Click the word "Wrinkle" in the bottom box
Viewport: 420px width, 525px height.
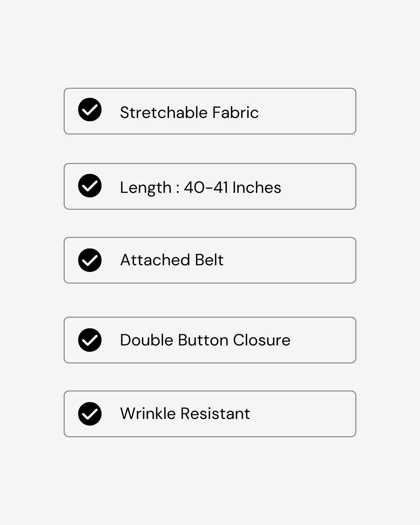pos(148,413)
